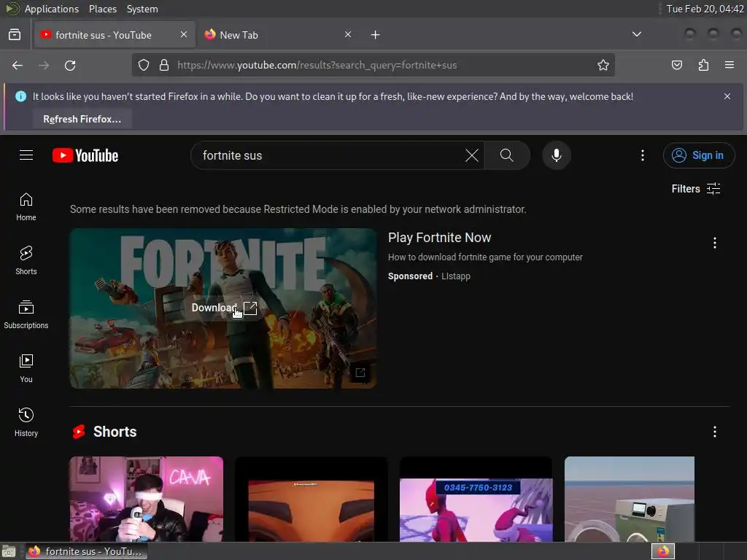Go to Shorts in the sidebar

(26, 260)
